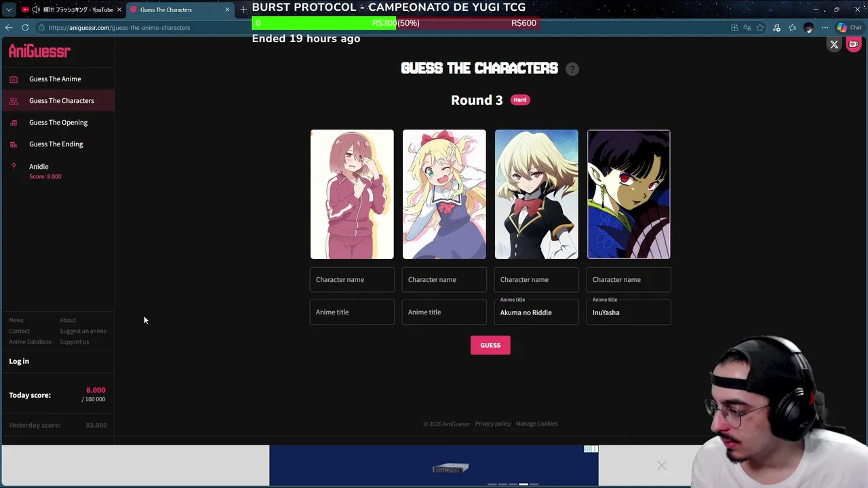Viewport: 868px width, 488px height.
Task: Open the browser apps icon in the address bar
Action: (734, 28)
